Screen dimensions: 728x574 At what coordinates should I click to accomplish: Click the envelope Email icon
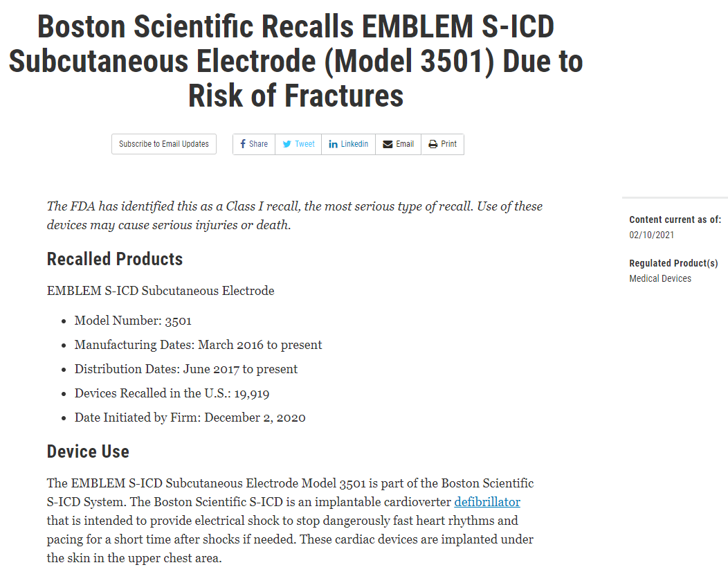click(388, 144)
